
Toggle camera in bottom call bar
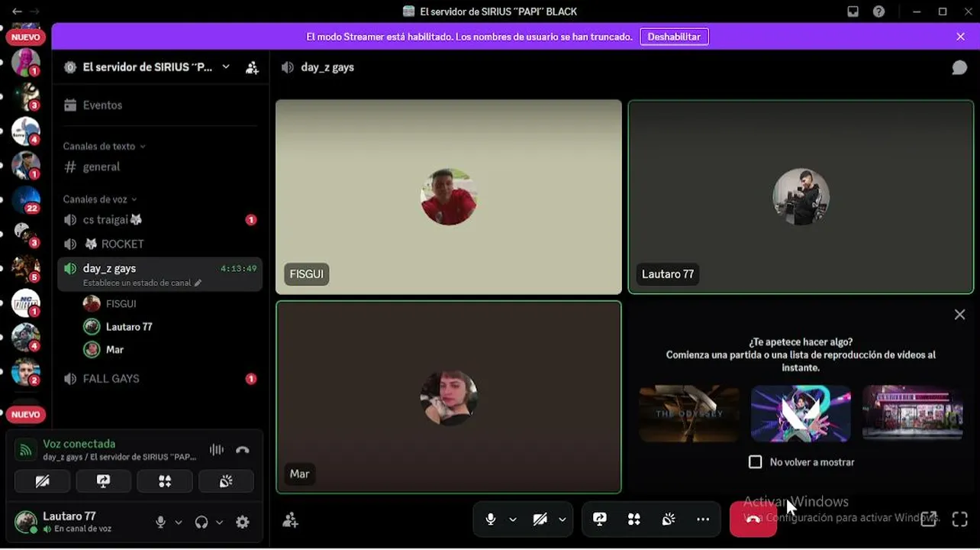540,519
